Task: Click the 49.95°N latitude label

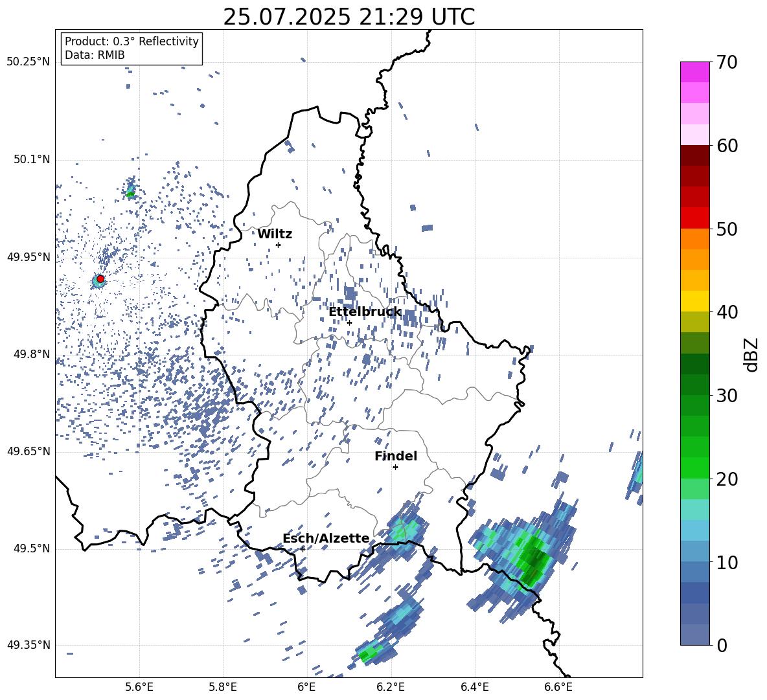Action: tap(28, 256)
